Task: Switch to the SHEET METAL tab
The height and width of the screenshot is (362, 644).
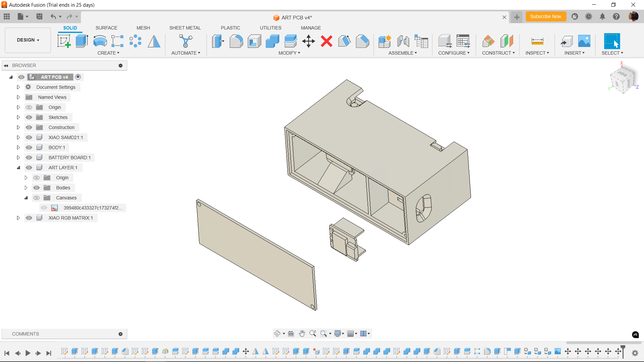Action: [185, 28]
